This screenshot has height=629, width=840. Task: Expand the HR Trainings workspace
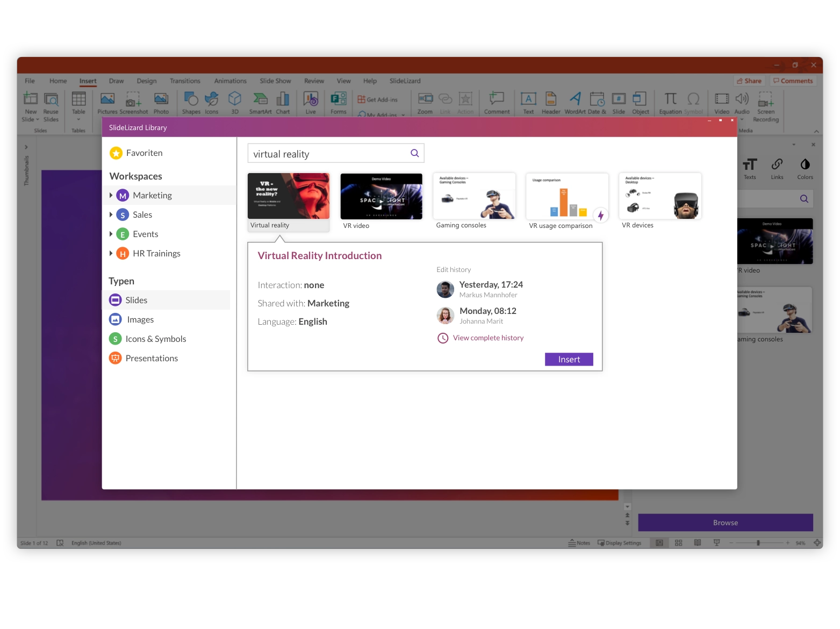[x=111, y=253]
